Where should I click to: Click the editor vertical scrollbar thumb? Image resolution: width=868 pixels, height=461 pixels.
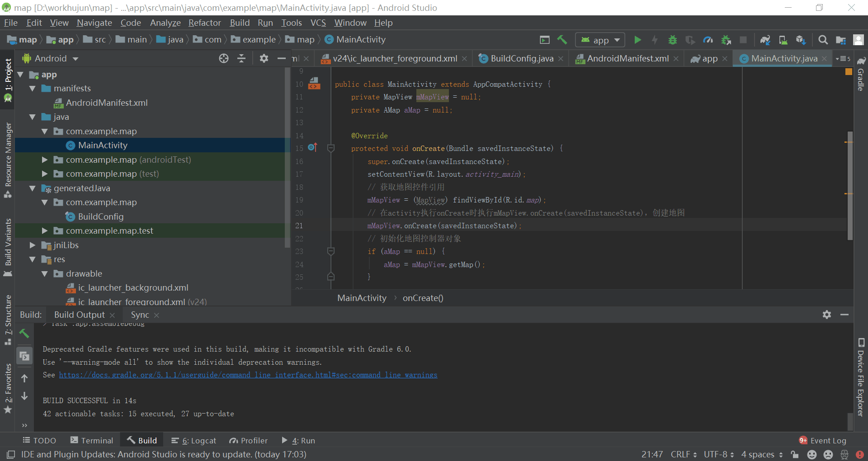click(x=850, y=185)
